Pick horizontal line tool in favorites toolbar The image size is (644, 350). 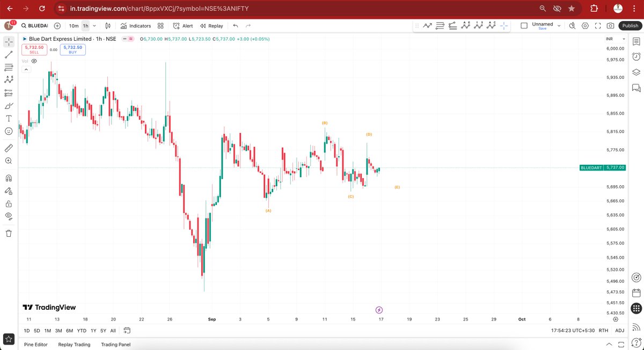pos(440,26)
